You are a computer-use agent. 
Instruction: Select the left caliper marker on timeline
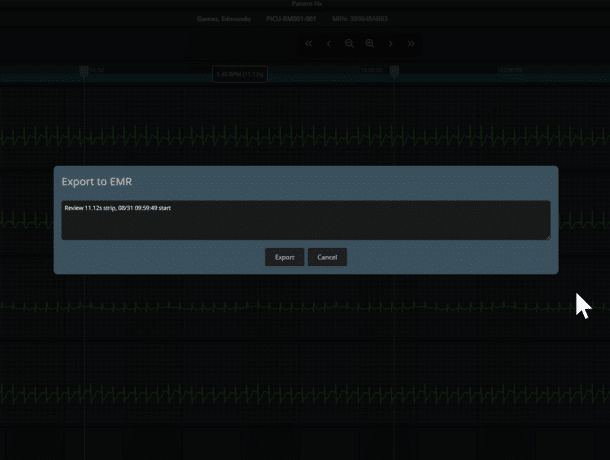pos(84,71)
